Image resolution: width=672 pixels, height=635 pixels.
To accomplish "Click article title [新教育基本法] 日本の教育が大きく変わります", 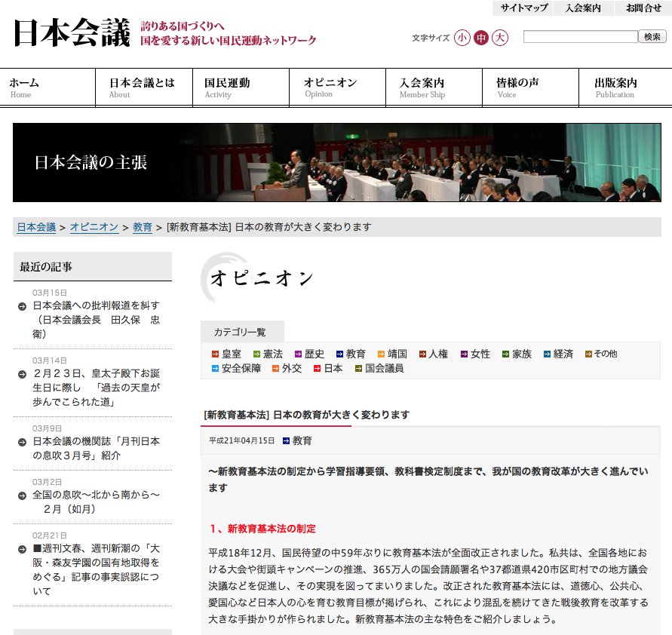I will coord(307,415).
